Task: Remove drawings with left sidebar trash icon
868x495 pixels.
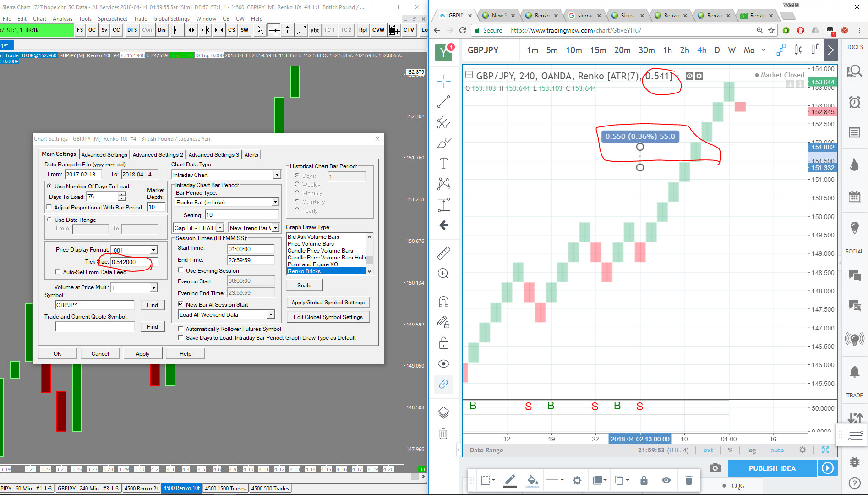Action: click(x=443, y=434)
